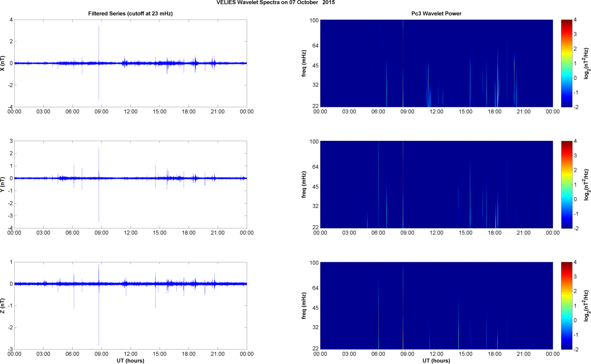
Task: Click the log2(nT²/Hz) label beside the middle colorbar
Action: point(587,184)
